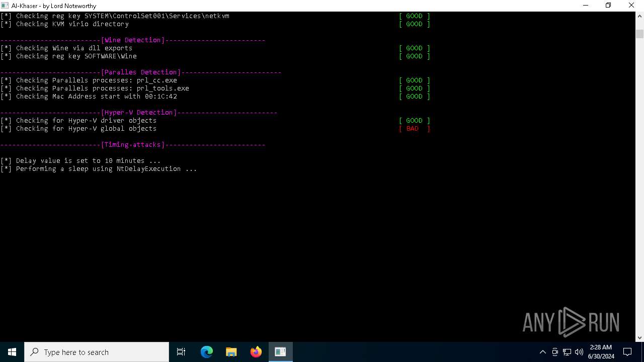Click 'Checking for Hyper-V global objects' line
This screenshot has width=644, height=362.
[78, 128]
